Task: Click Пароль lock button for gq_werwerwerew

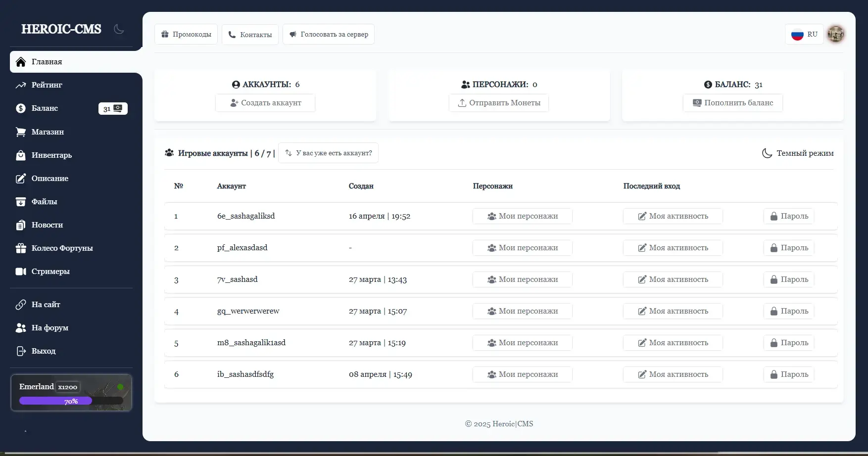Action: point(789,311)
